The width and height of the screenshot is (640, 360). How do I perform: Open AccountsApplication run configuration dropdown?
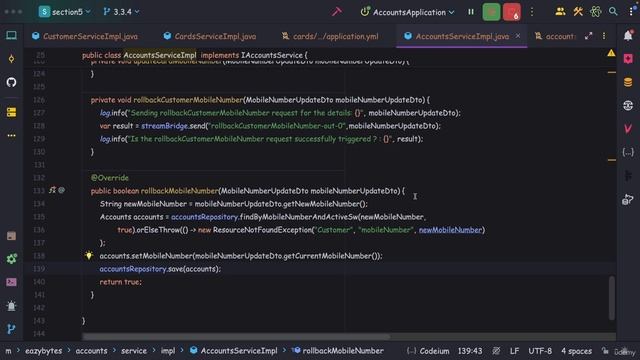click(407, 12)
